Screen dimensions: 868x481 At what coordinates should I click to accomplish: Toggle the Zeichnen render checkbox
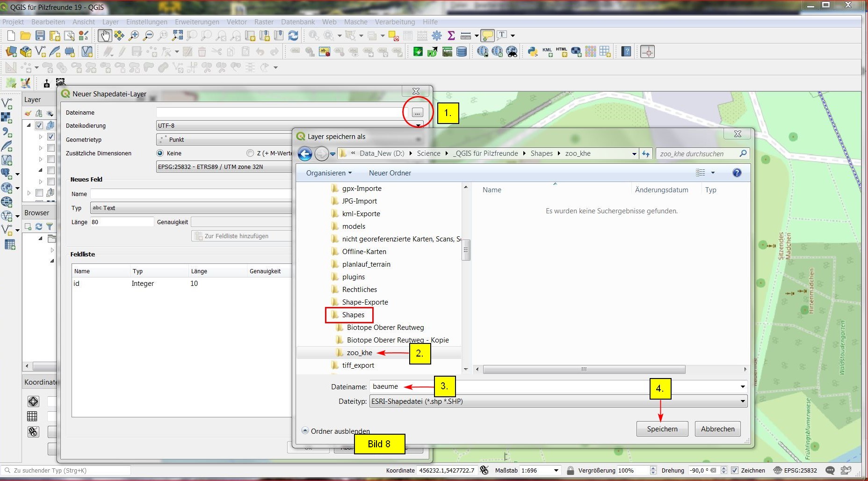[735, 470]
